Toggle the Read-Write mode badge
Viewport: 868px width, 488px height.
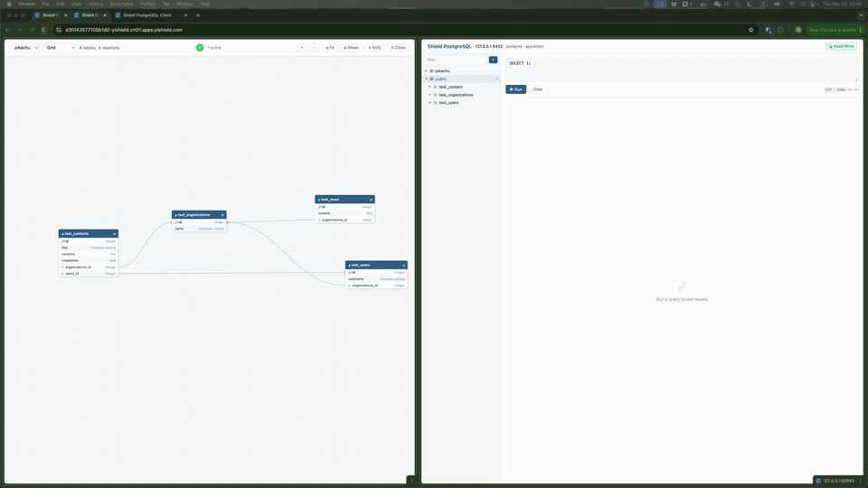[x=842, y=46]
